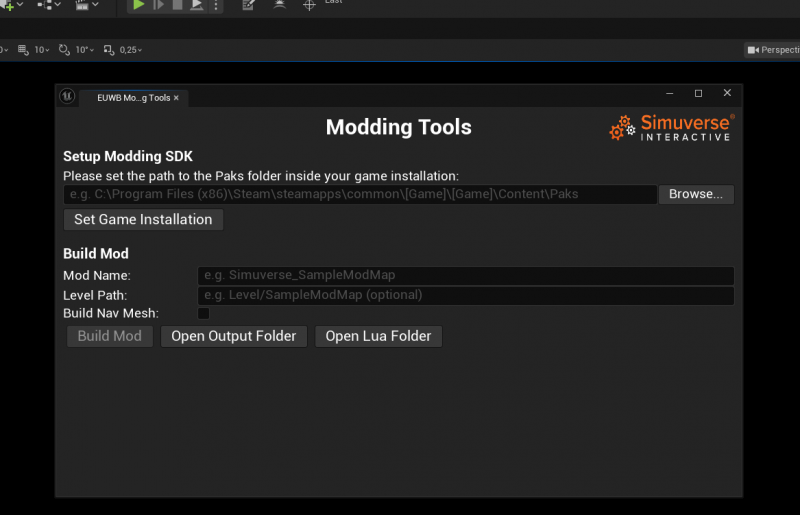Click the Unreal Engine logo icon in the tools window
This screenshot has width=800, height=515.
coord(67,96)
